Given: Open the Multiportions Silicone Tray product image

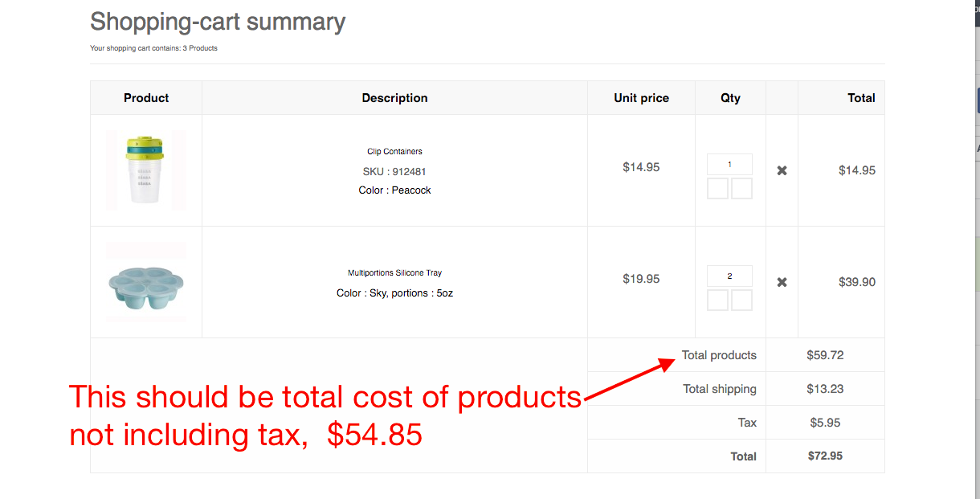Looking at the screenshot, I should (x=145, y=282).
